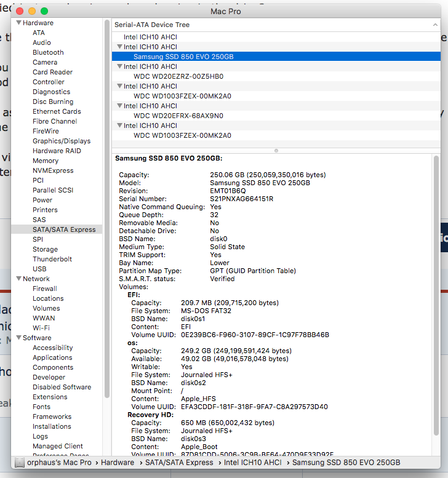Click Samsung SSD 850 EVO in path bar
This screenshot has height=478, width=448.
(x=346, y=463)
